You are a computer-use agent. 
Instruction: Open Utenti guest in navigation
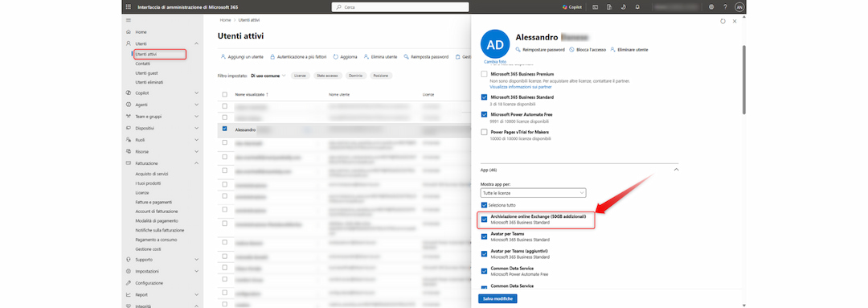[x=147, y=73]
